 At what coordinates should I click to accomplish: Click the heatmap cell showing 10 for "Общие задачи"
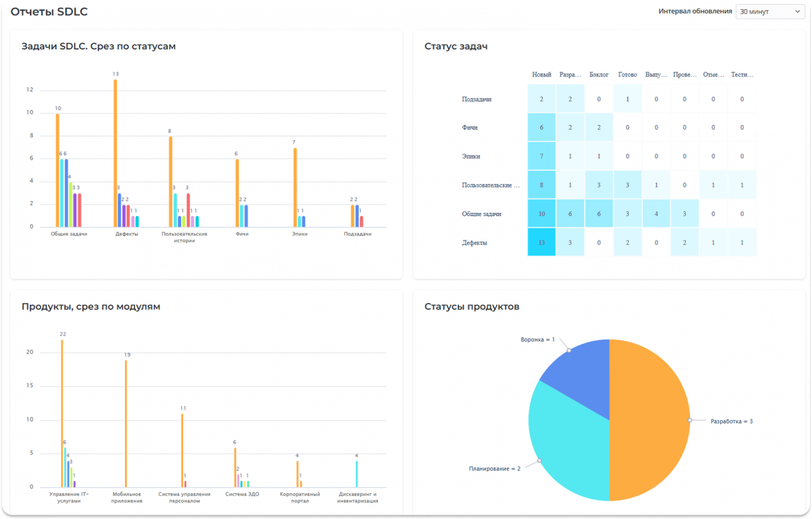click(x=541, y=213)
